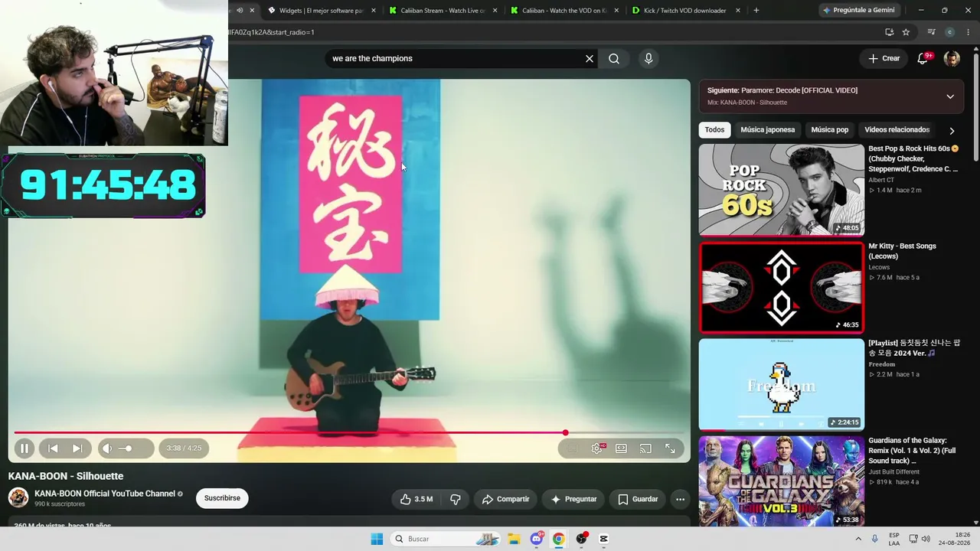Toggle the subtitles button in the player

(572, 448)
